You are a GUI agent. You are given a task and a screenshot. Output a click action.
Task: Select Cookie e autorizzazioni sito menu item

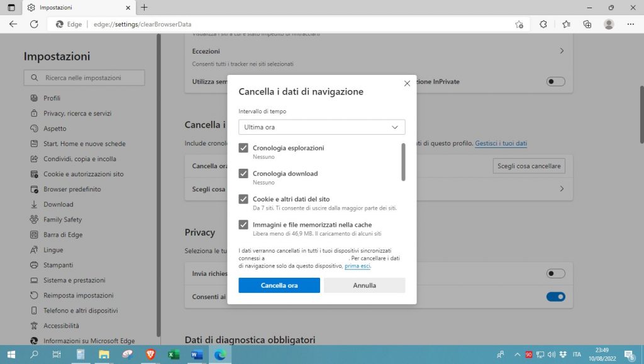pyautogui.click(x=83, y=174)
